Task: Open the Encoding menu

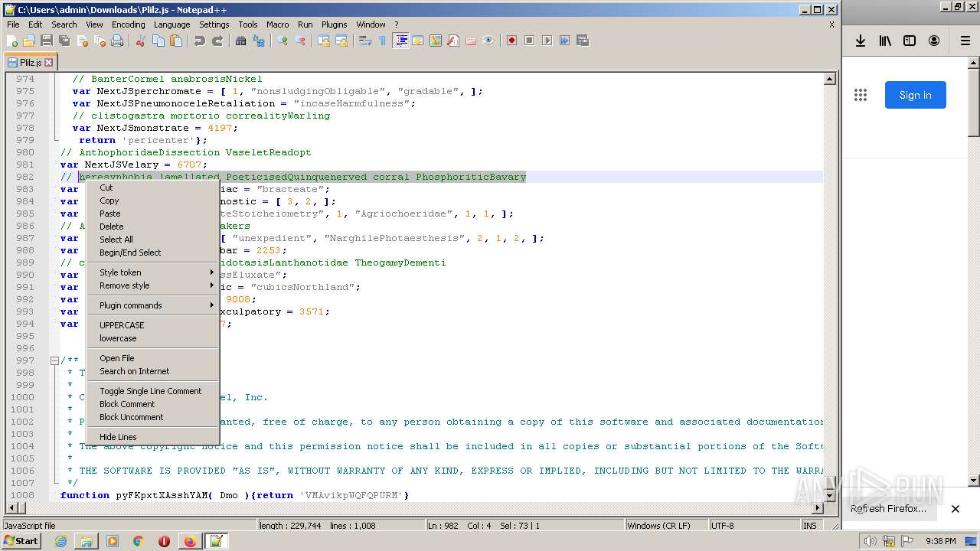Action: pyautogui.click(x=128, y=24)
